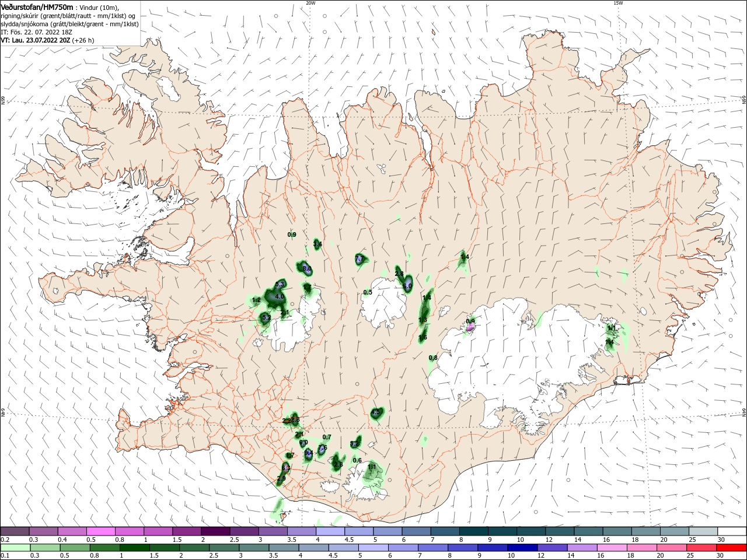Click the dark teal 9 swatch in the snow legend

(502, 531)
